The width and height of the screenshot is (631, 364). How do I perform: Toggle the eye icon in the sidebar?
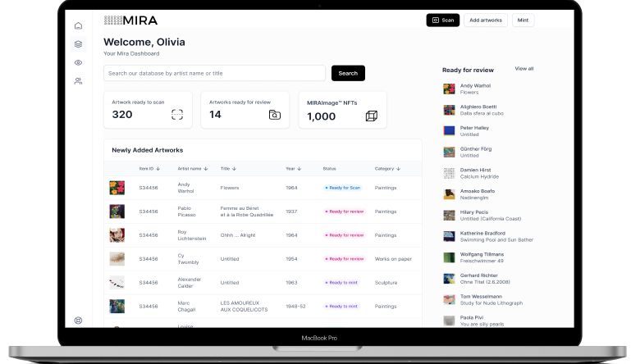pyautogui.click(x=78, y=62)
